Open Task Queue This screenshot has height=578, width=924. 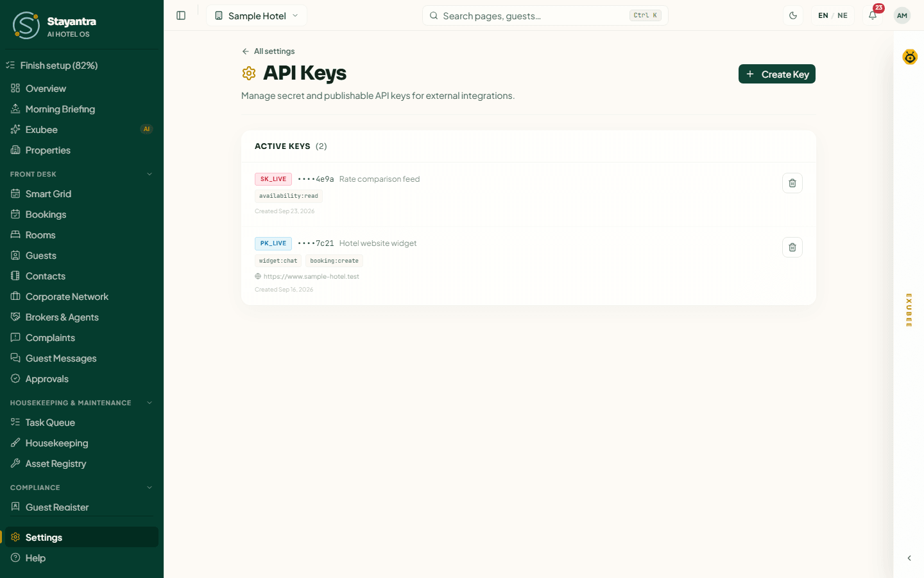pos(81,423)
